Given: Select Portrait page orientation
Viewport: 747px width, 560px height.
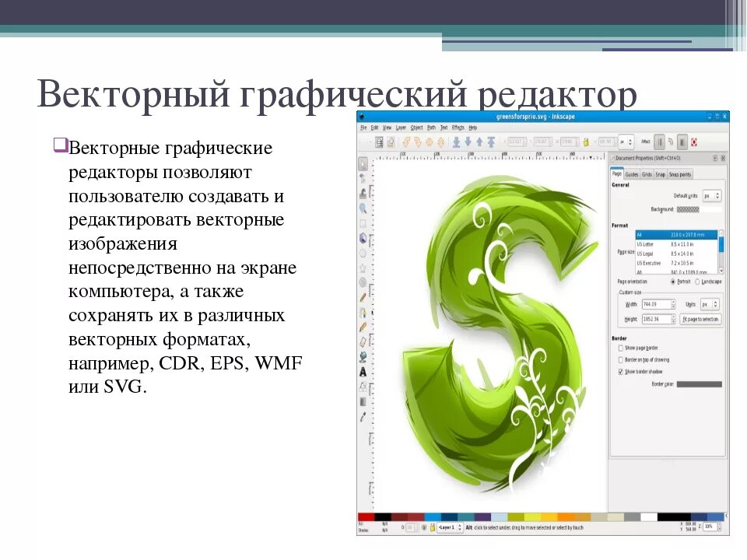Looking at the screenshot, I should coord(680,282).
